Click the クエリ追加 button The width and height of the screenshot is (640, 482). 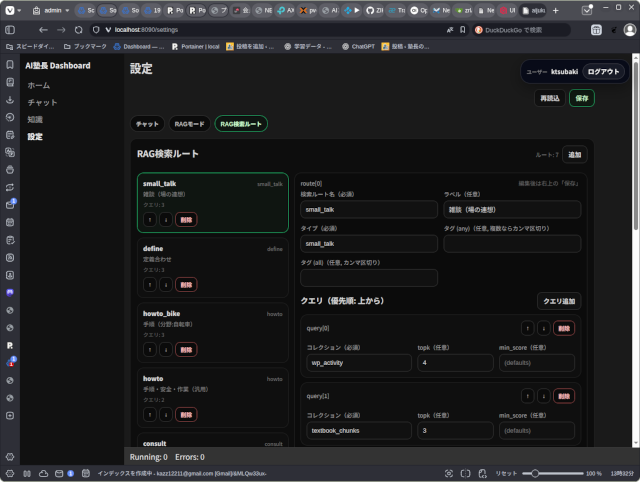coord(558,301)
